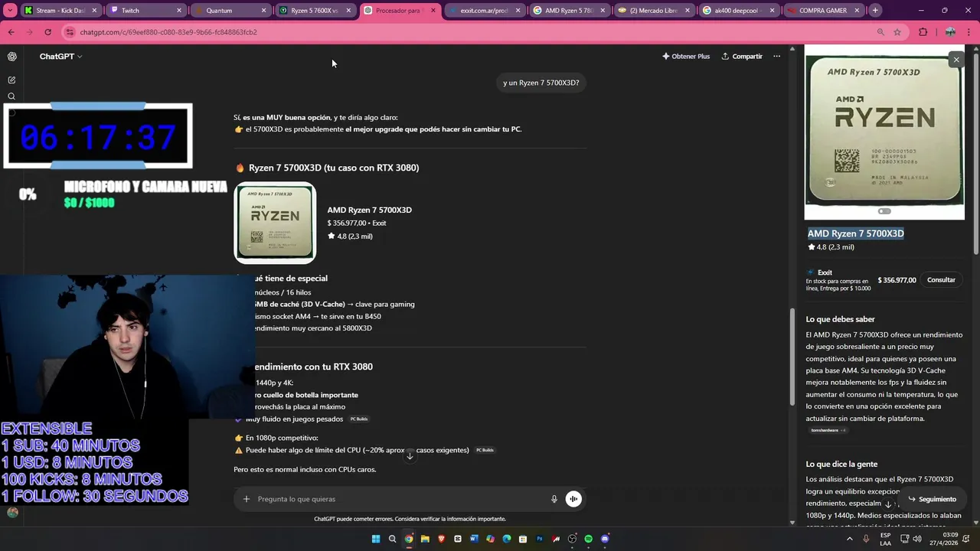Open the chat search magnifier in the sidebar
980x551 pixels.
coord(11,96)
